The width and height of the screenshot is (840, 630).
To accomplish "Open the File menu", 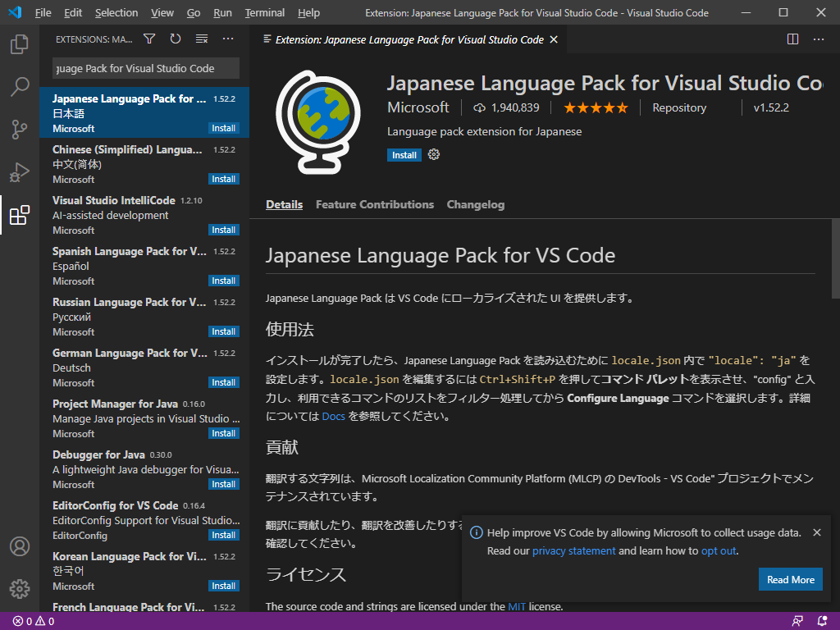I will (43, 13).
